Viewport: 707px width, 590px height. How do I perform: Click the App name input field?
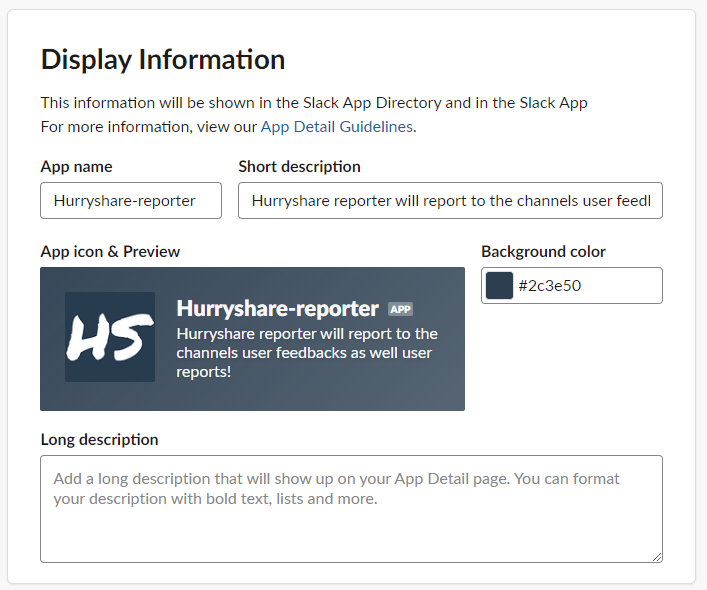pos(131,201)
